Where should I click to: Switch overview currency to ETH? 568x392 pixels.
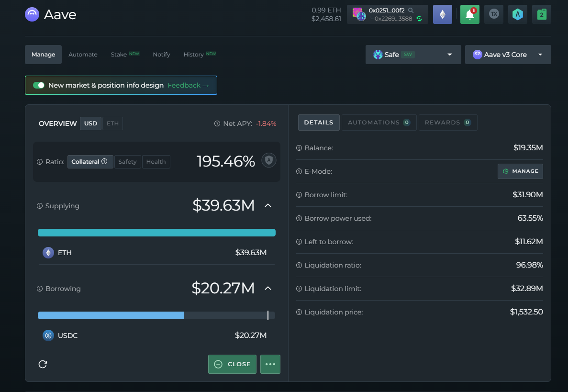click(112, 123)
